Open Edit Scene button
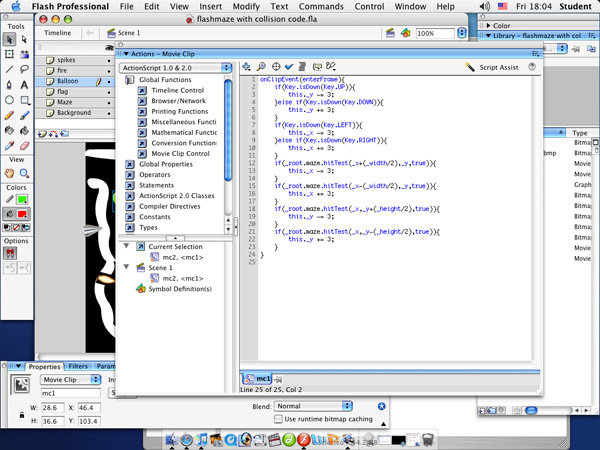 [390, 33]
